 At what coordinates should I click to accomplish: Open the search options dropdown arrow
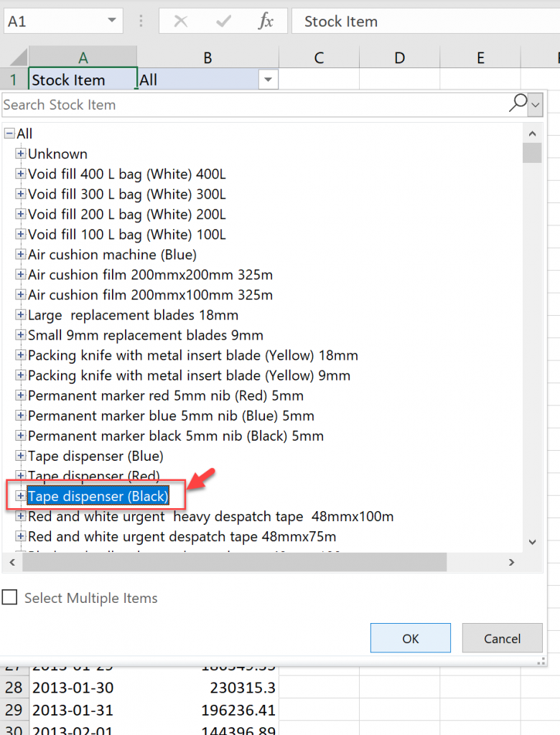(535, 106)
